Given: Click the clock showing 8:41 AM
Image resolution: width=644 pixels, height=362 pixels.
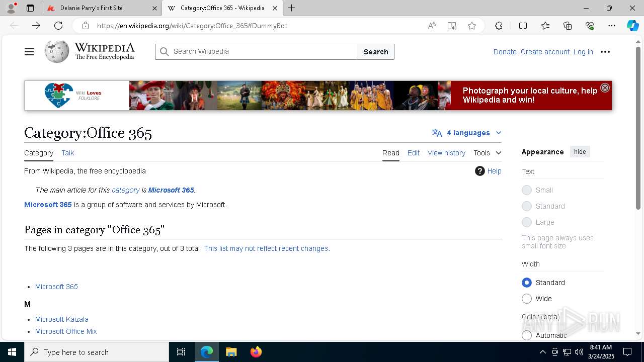Looking at the screenshot, I should point(601,352).
